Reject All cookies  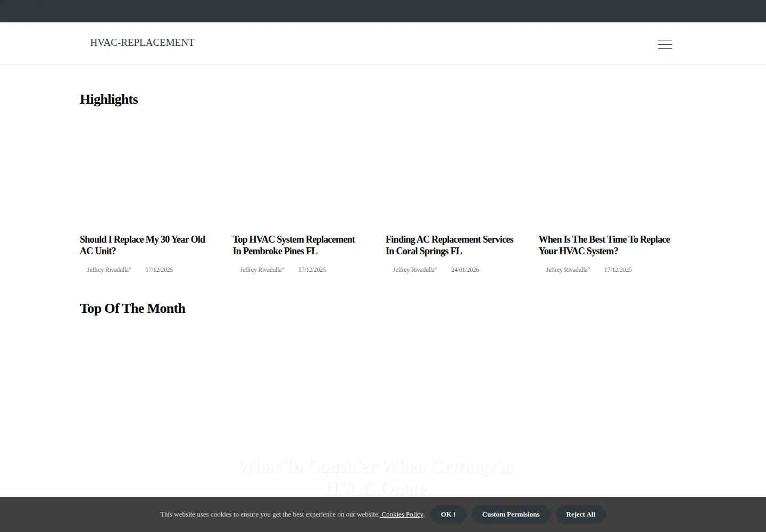tap(580, 514)
